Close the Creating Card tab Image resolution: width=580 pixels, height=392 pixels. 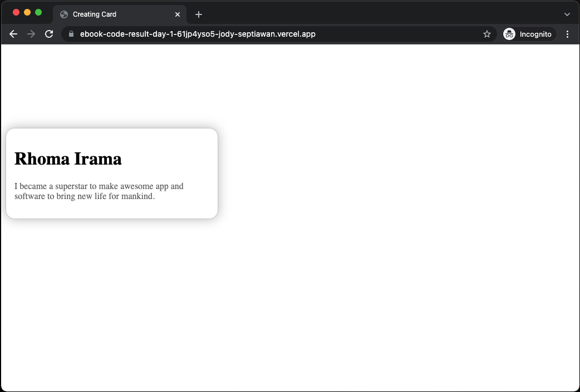tap(178, 14)
